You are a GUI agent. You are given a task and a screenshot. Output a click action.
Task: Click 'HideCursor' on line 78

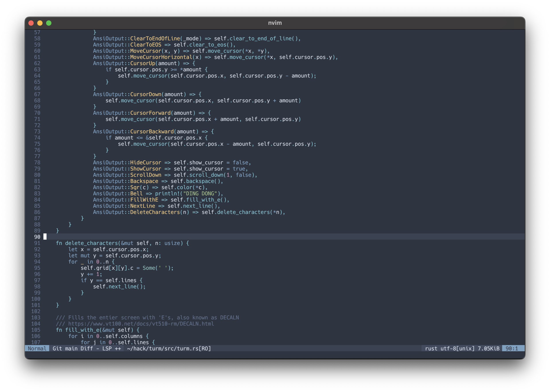point(146,163)
